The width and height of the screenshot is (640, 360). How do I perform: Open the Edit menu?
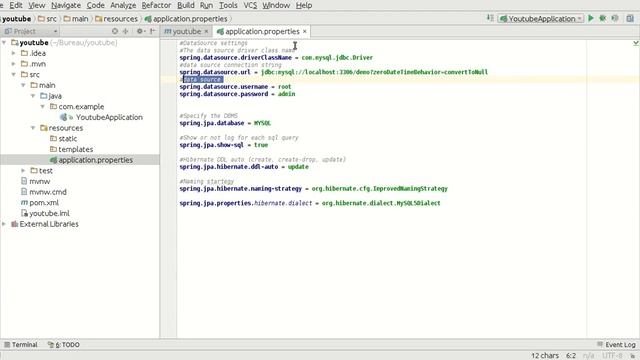tap(16, 5)
